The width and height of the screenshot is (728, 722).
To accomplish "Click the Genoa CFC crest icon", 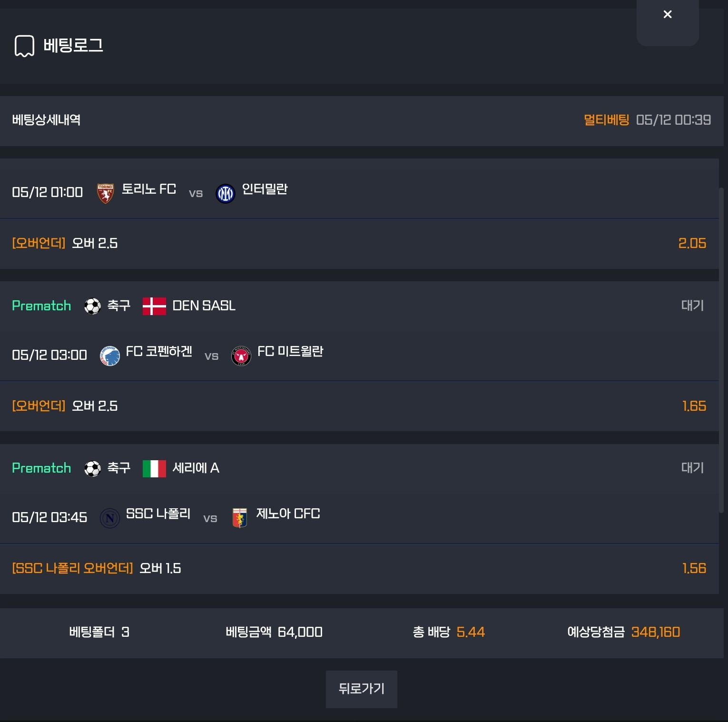I will pos(240,518).
